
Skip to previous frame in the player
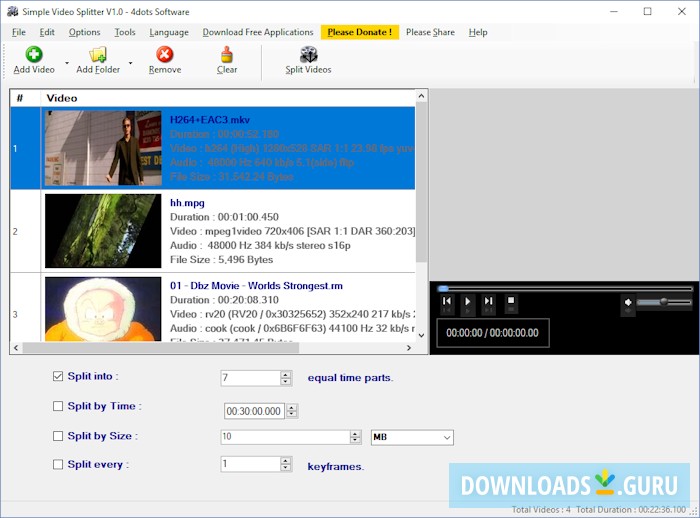[447, 301]
